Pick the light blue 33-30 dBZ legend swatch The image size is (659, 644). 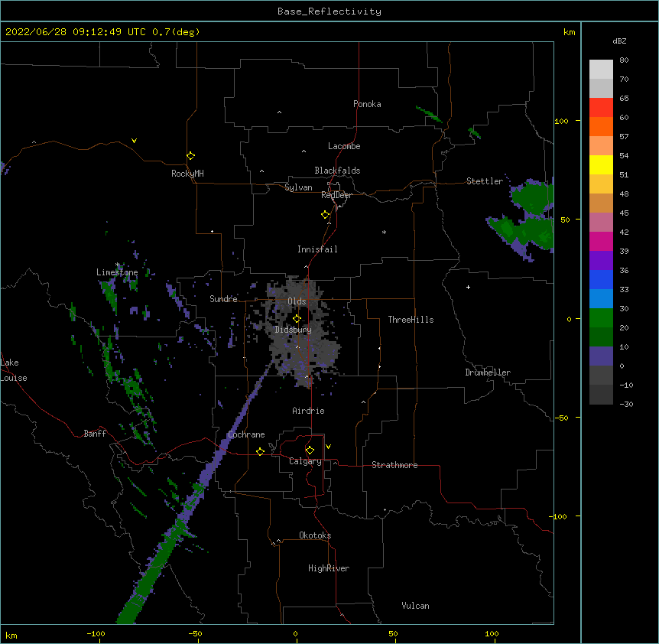pyautogui.click(x=601, y=299)
